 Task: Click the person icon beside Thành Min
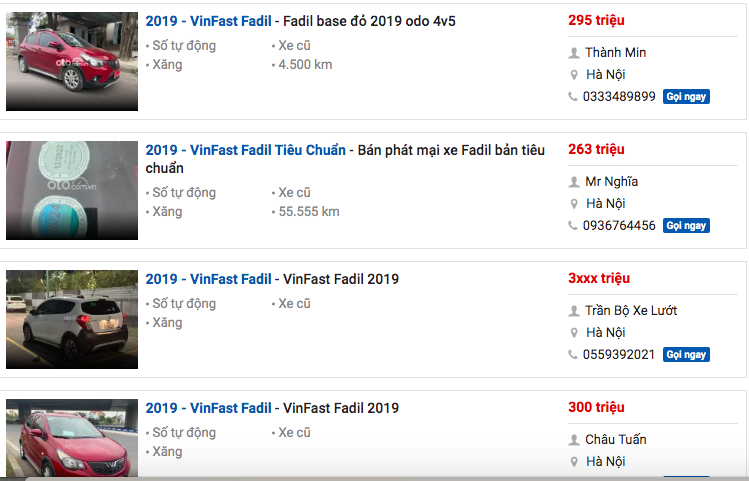pos(573,53)
